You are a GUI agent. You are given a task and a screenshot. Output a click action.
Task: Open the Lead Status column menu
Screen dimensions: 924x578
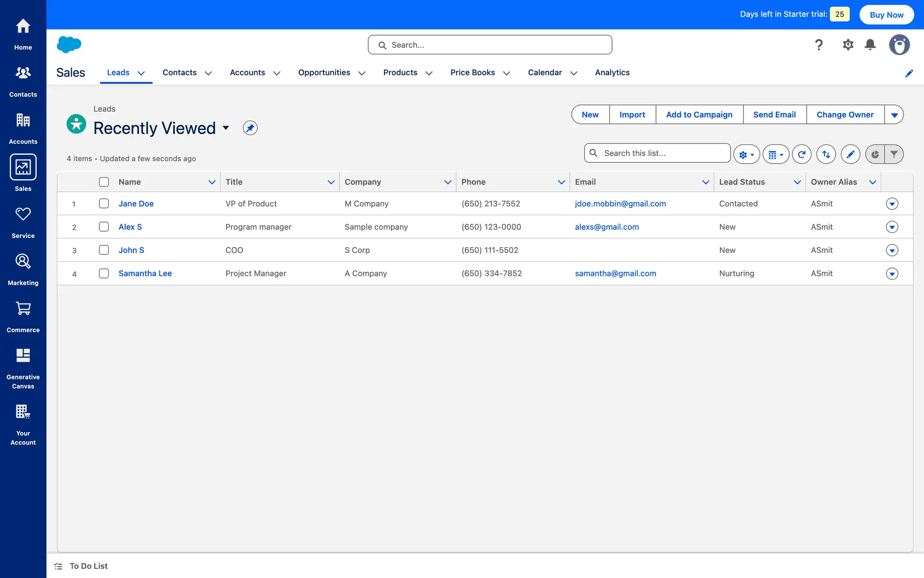pos(797,182)
